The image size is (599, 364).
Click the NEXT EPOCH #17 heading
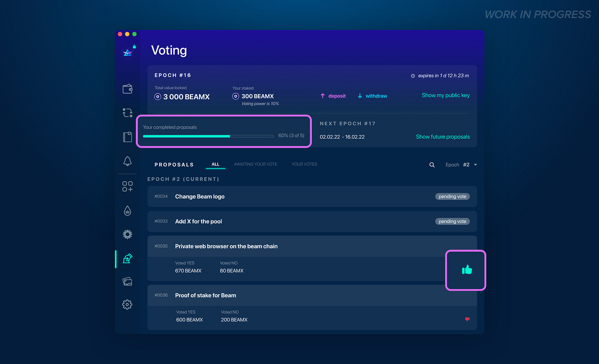click(x=348, y=123)
